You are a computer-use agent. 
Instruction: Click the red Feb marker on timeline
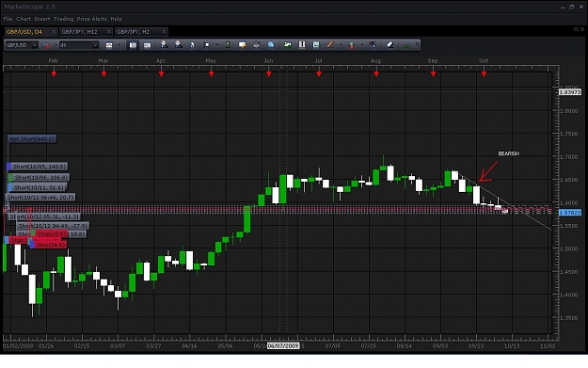(x=54, y=74)
